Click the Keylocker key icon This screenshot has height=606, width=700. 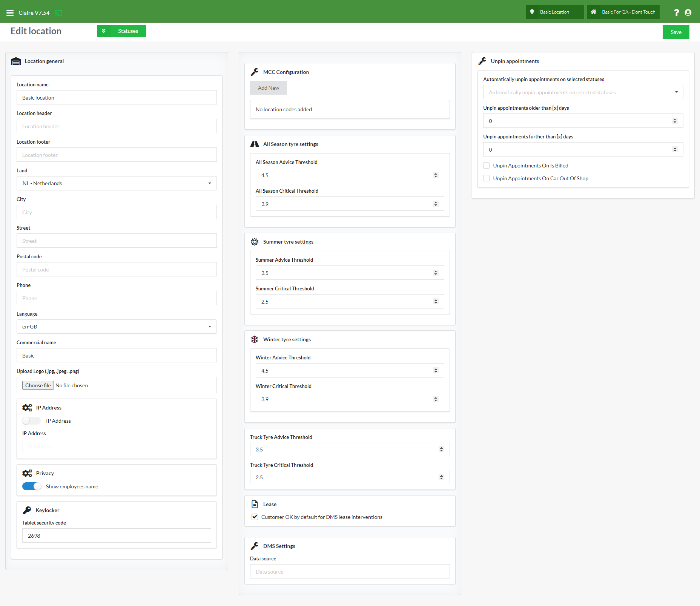tap(27, 510)
